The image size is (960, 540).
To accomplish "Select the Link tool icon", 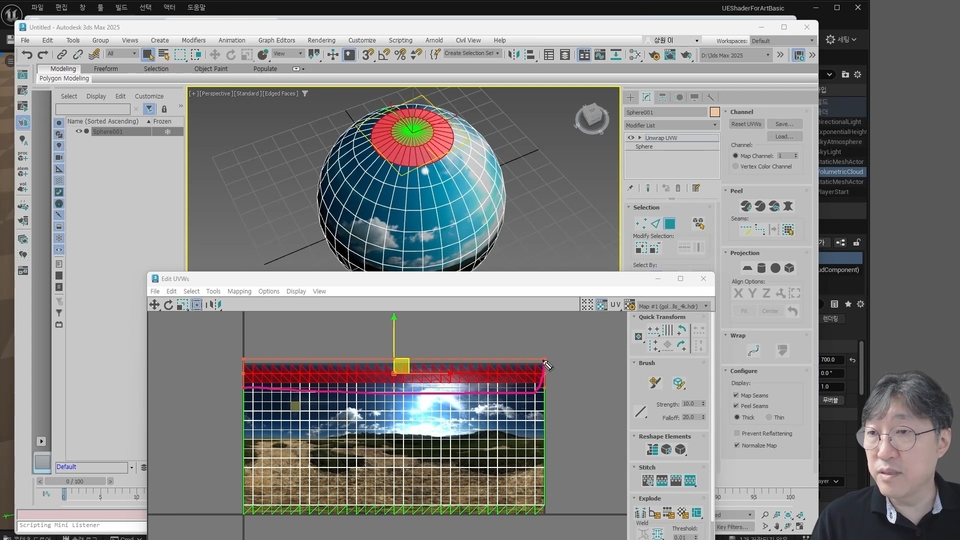I will (62, 55).
